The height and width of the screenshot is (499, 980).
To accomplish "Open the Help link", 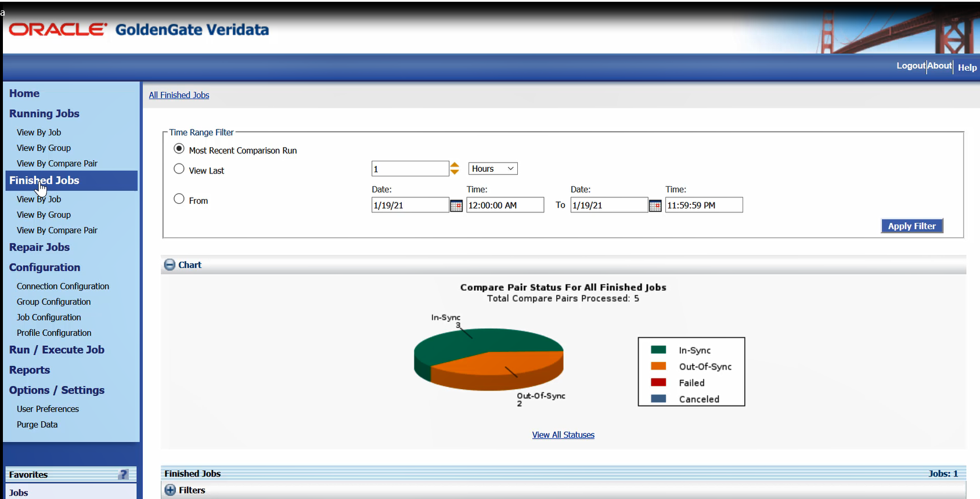I will (967, 67).
